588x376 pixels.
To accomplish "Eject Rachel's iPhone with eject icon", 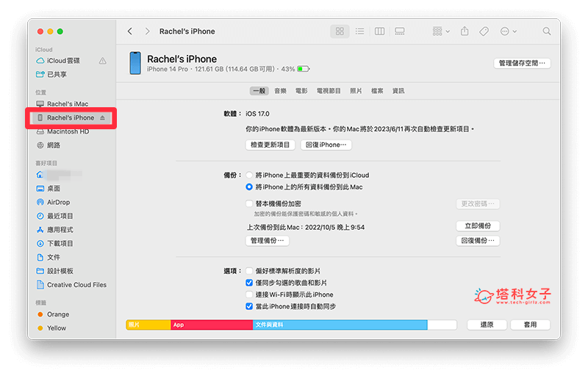I will 102,118.
